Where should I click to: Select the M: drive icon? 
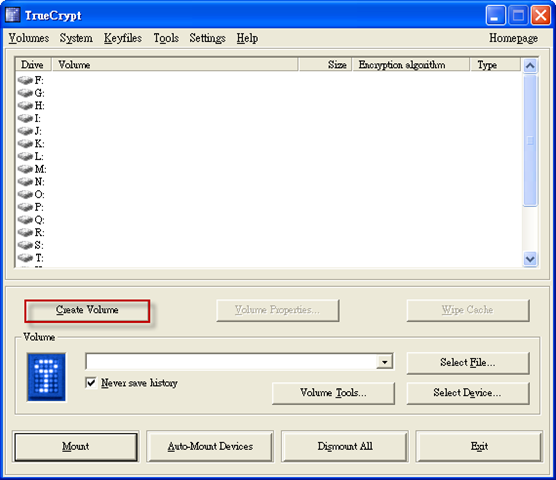(25, 169)
